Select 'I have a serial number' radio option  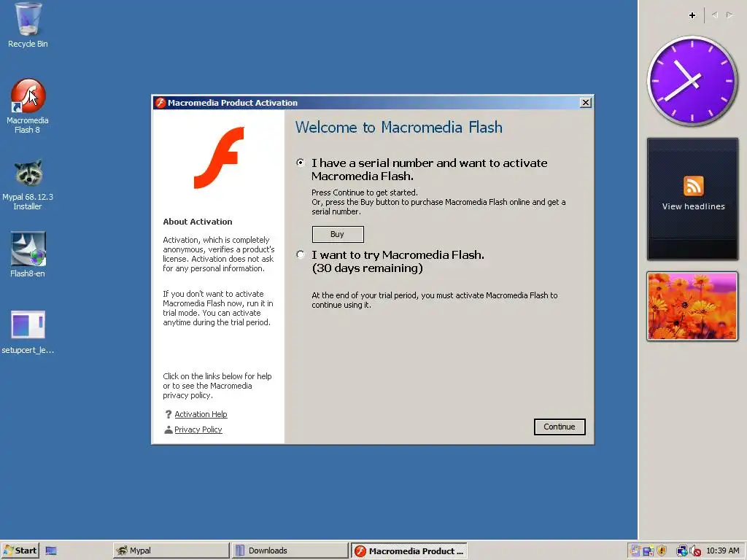300,163
